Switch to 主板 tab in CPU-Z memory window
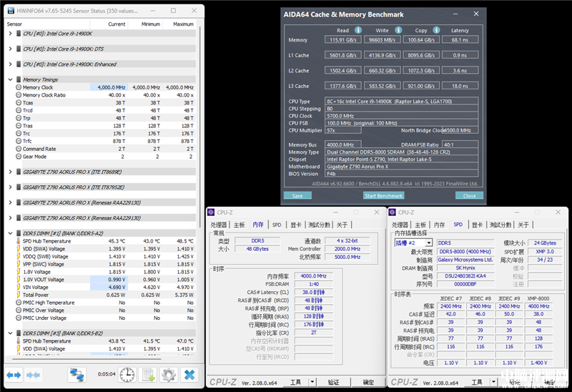The height and width of the screenshot is (392, 572). point(240,225)
